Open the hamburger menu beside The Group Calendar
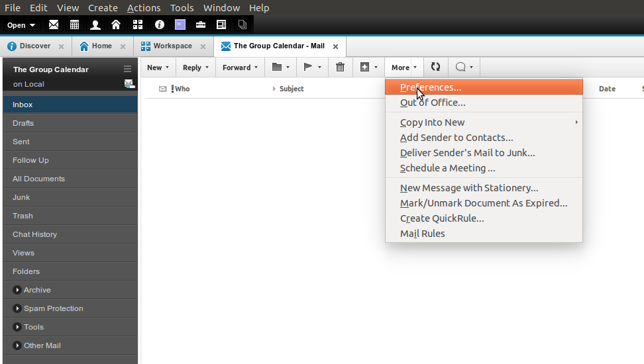Screen dimensions: 644x364 (127, 69)
